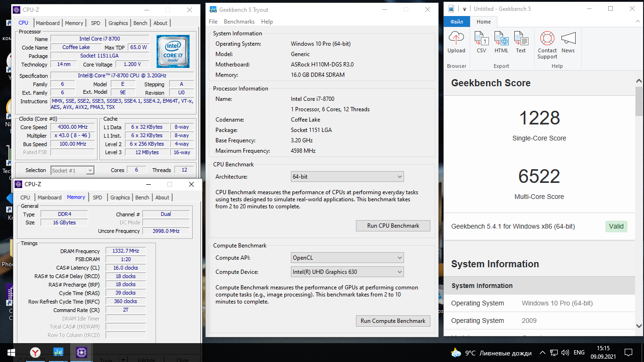Click Geekbench 5 Tryout title bar icon

[213, 9]
